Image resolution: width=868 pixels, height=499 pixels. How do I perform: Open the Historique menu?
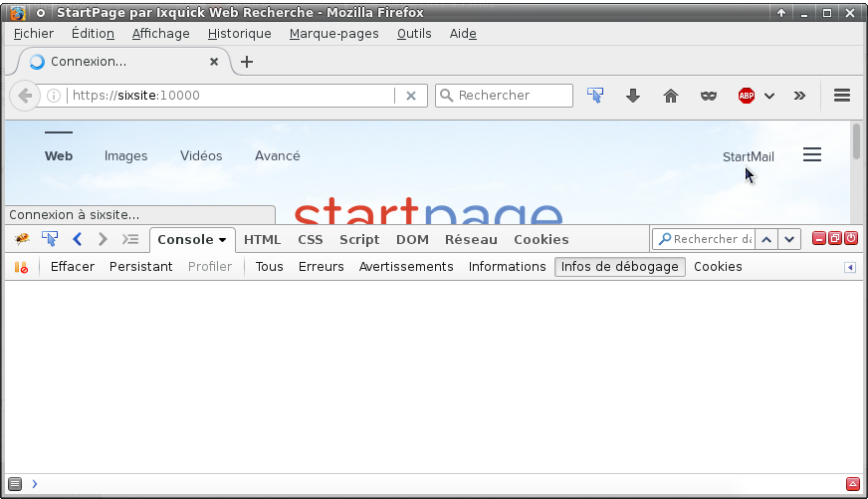[x=239, y=33]
